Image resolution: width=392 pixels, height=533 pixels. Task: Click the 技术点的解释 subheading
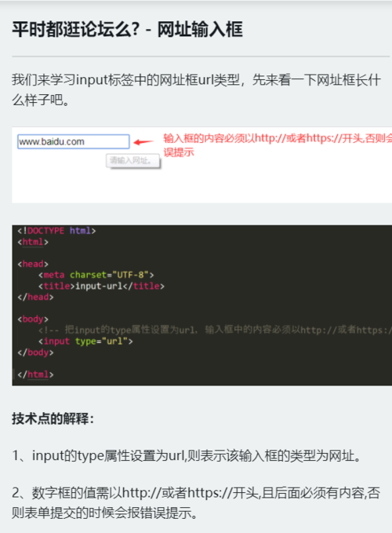pyautogui.click(x=53, y=418)
